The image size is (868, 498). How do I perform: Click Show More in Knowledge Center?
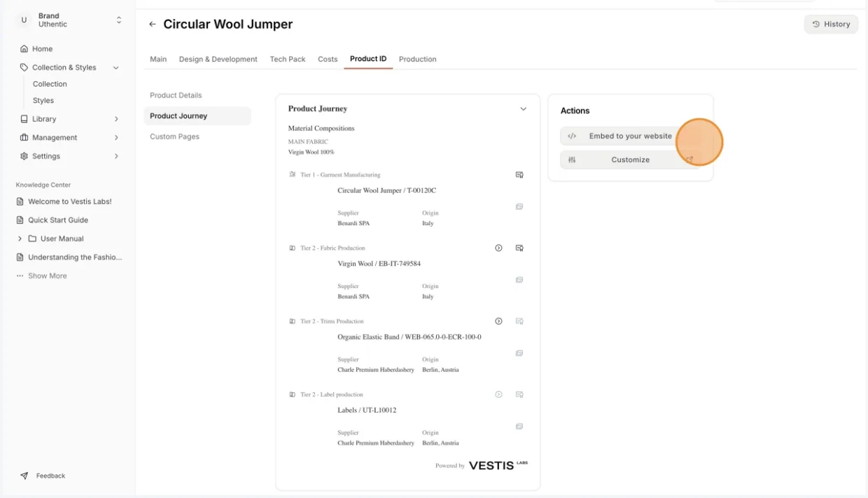click(x=48, y=276)
